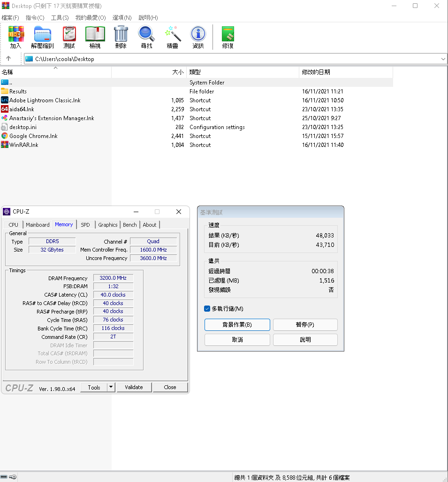Screen dimensions: 448x482
Task: Sort by the Name (名稱) column header
Action: click(x=56, y=72)
